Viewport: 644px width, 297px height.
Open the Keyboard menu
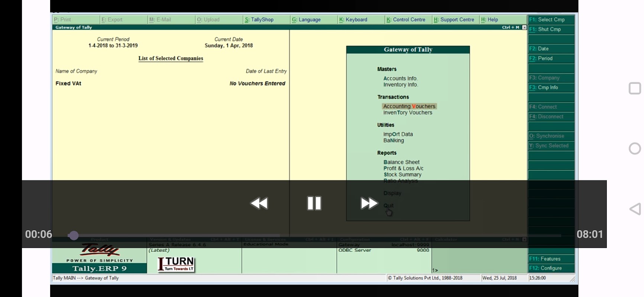(361, 20)
